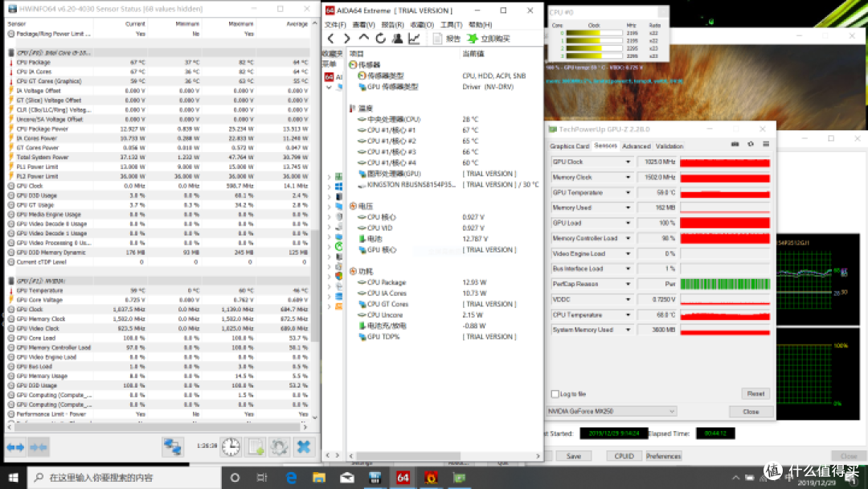Open AIDA64 工具(T) menu
The image size is (868, 489).
coord(451,25)
